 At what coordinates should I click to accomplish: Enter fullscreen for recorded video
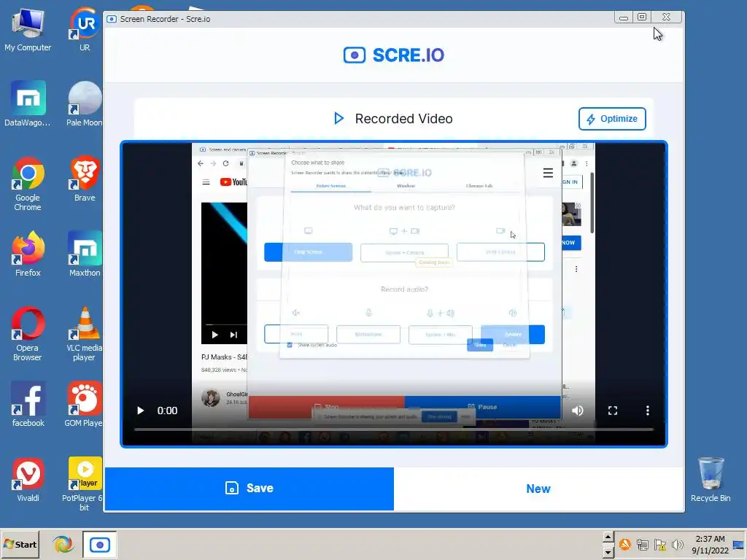pos(613,411)
